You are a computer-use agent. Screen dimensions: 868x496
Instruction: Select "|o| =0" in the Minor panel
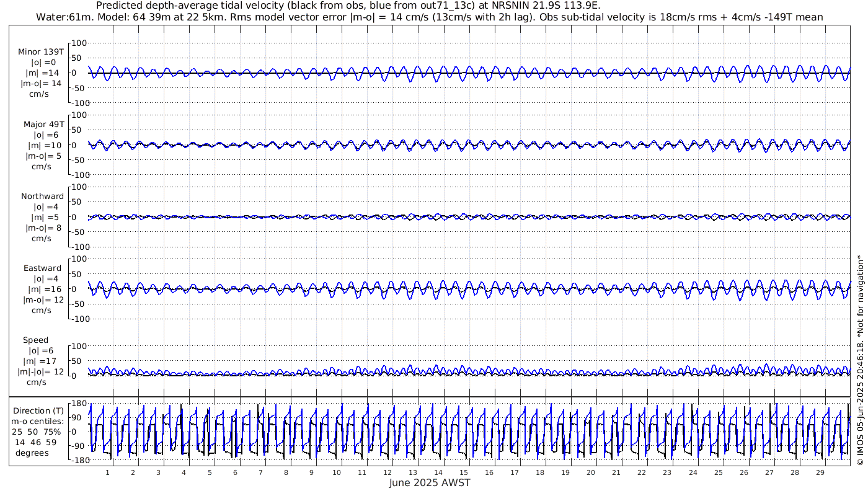pos(44,63)
